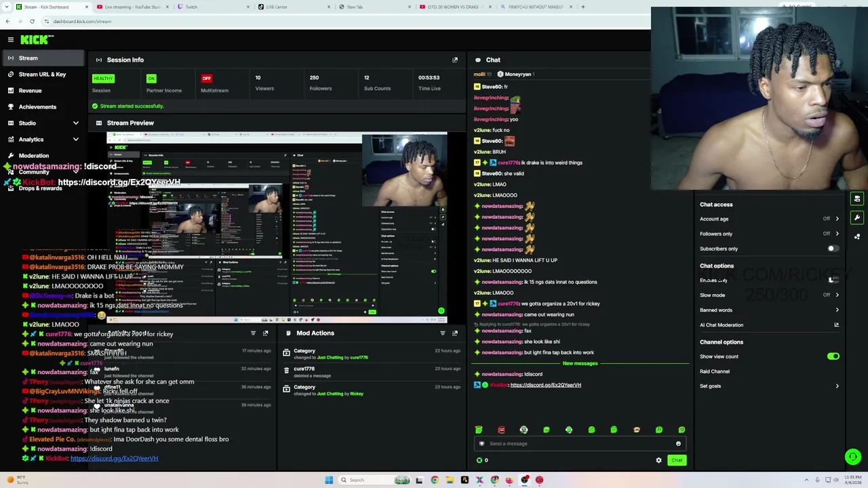Pop out the activity feed panel
The width and height of the screenshot is (868, 488).
(265, 333)
